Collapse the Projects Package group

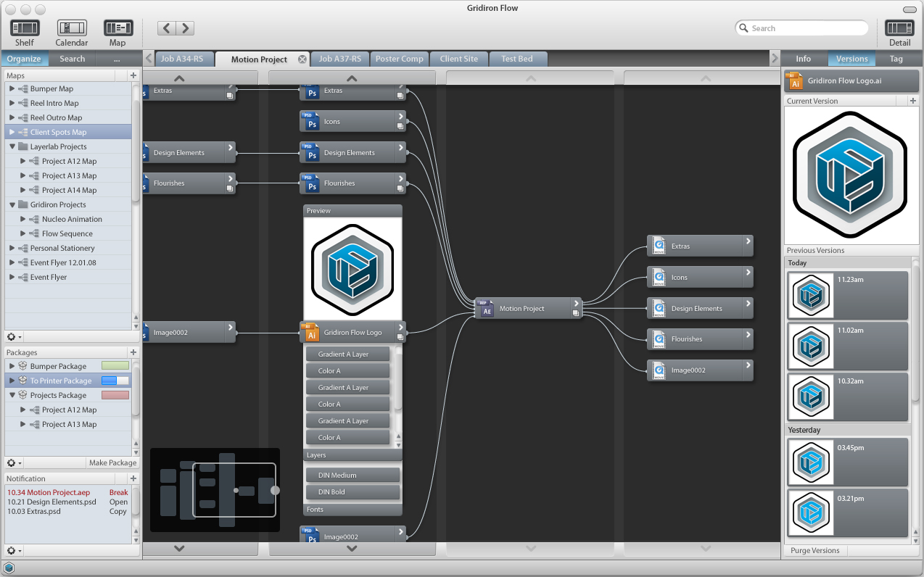12,395
